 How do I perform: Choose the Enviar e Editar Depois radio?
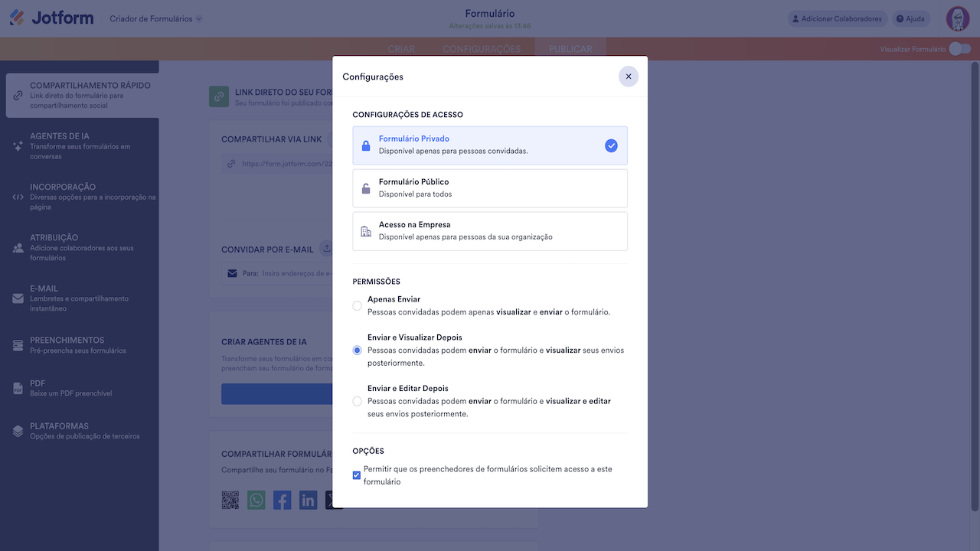click(x=357, y=401)
